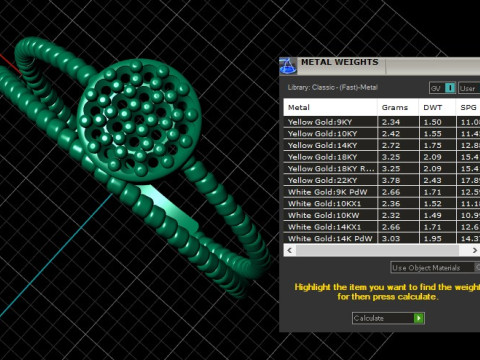Click the Metal Weights scale icon
The width and height of the screenshot is (480, 360).
(x=288, y=66)
